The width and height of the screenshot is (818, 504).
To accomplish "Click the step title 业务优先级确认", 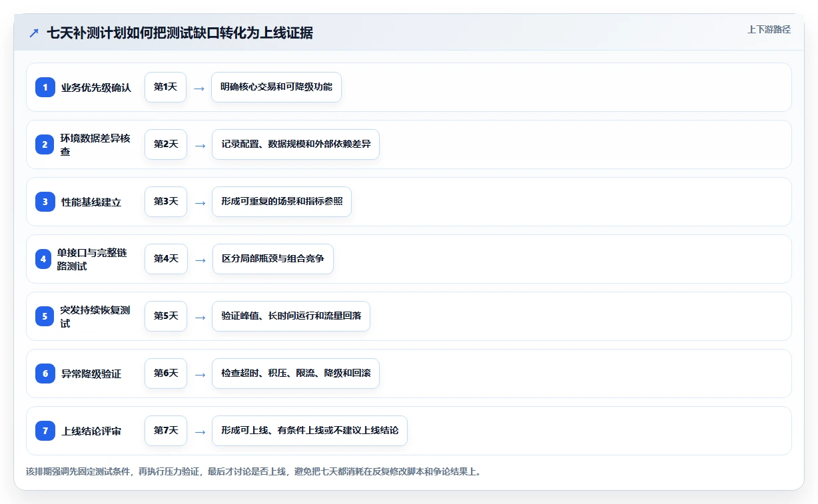I will point(96,88).
